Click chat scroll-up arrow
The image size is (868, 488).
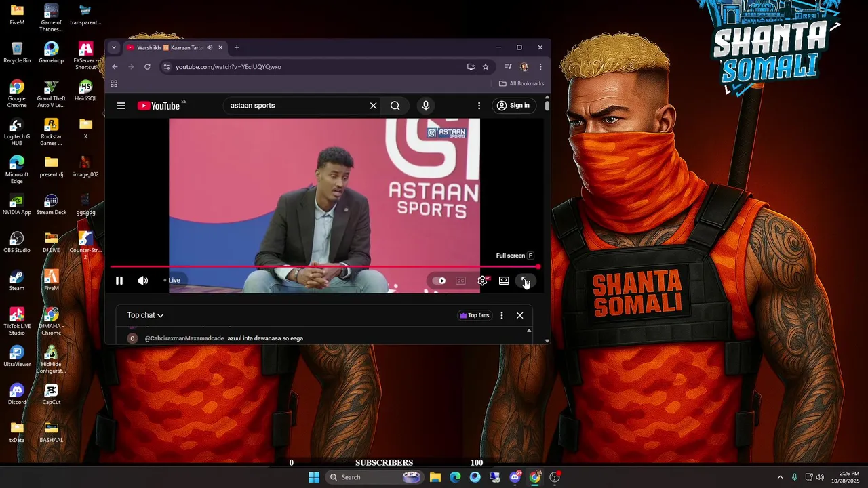pyautogui.click(x=529, y=331)
